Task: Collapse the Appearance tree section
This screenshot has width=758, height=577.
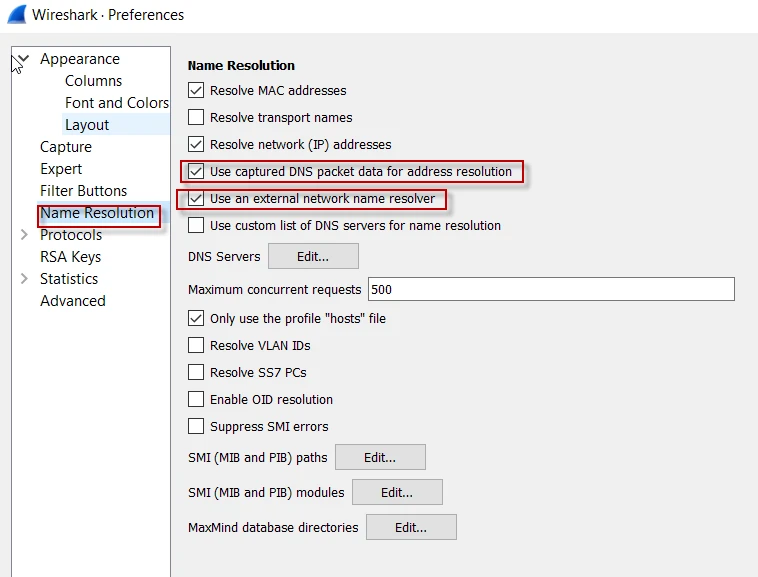Action: (x=24, y=59)
